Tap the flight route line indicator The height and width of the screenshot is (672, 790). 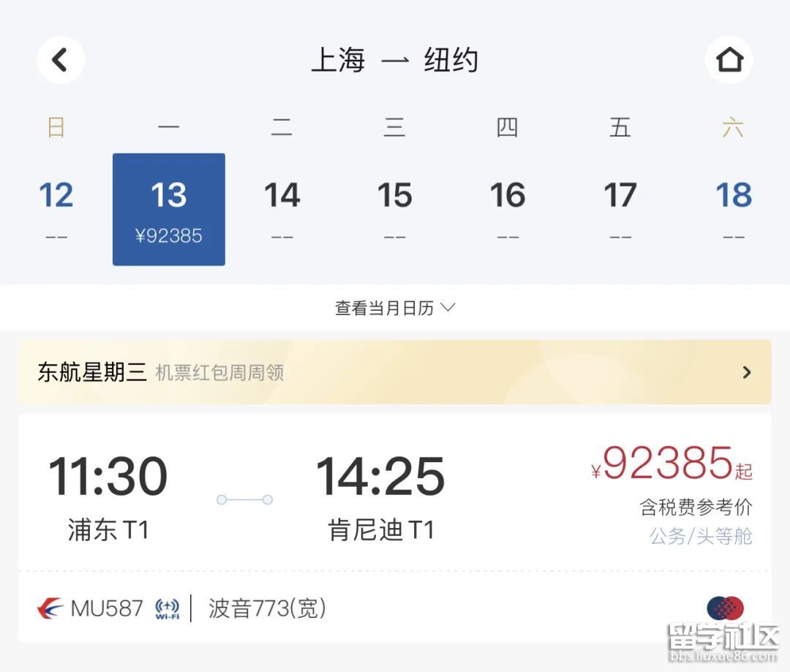(244, 499)
